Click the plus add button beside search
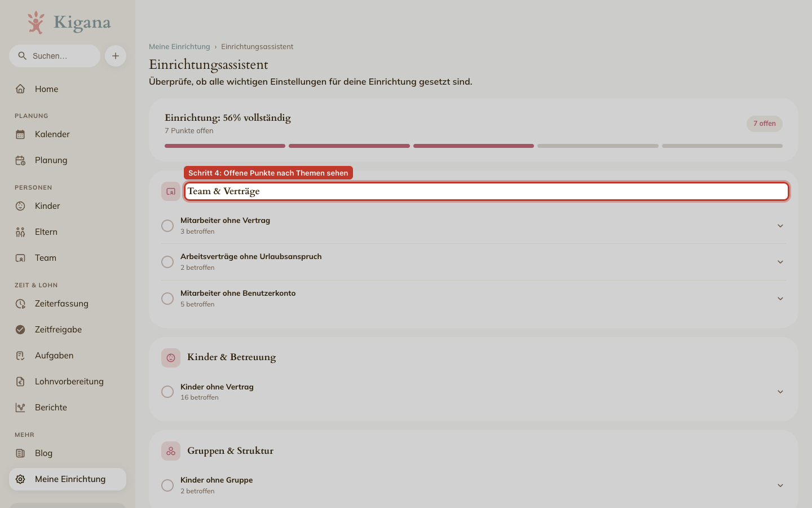The image size is (812, 508). 116,56
